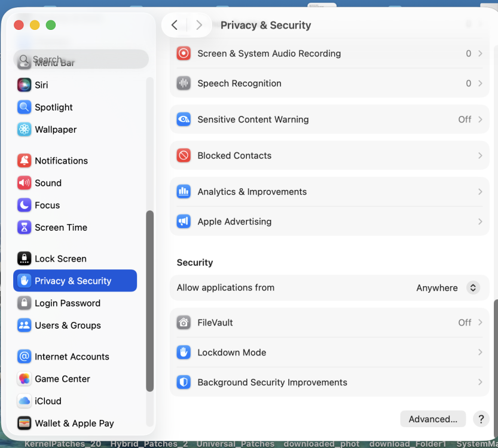Open Siri settings icon in sidebar
The width and height of the screenshot is (498, 448).
click(24, 85)
